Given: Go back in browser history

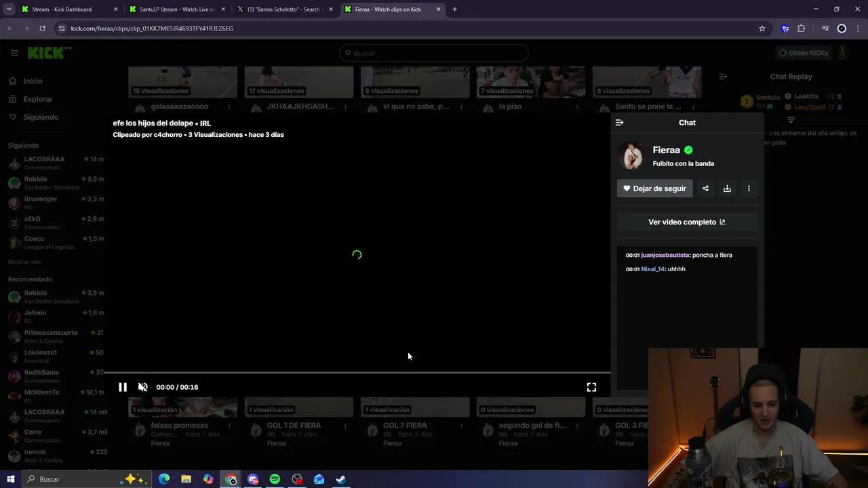Looking at the screenshot, I should 9,28.
